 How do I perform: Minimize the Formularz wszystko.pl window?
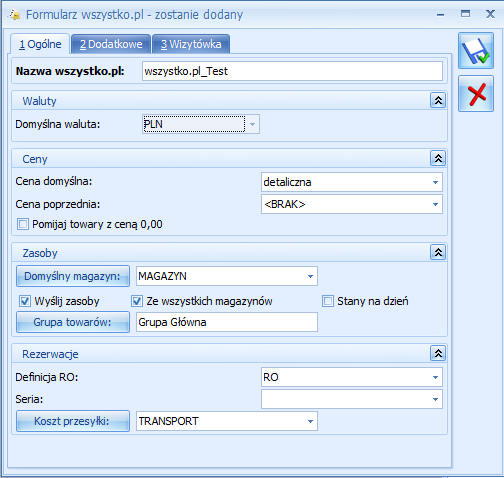pos(440,14)
